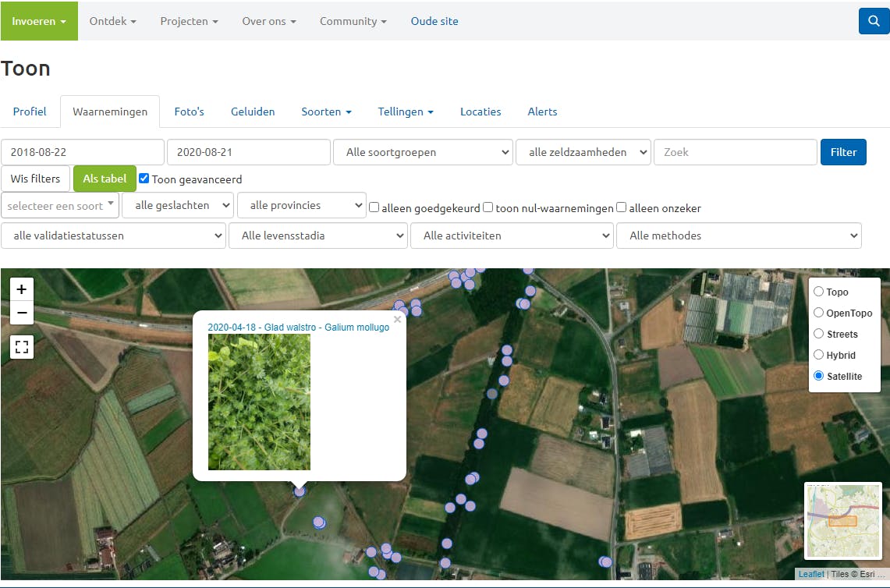This screenshot has width=890, height=588.
Task: Open the alle provincies dropdown
Action: click(x=301, y=205)
